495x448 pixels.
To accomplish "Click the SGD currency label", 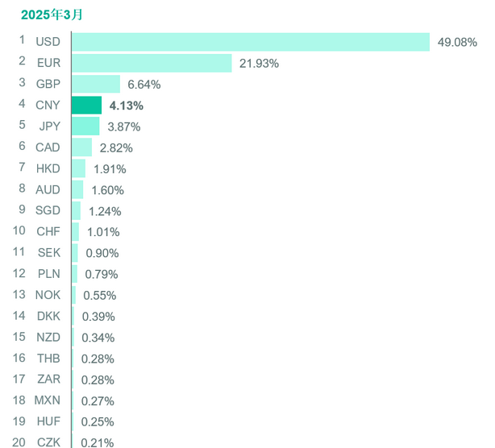I will click(47, 211).
